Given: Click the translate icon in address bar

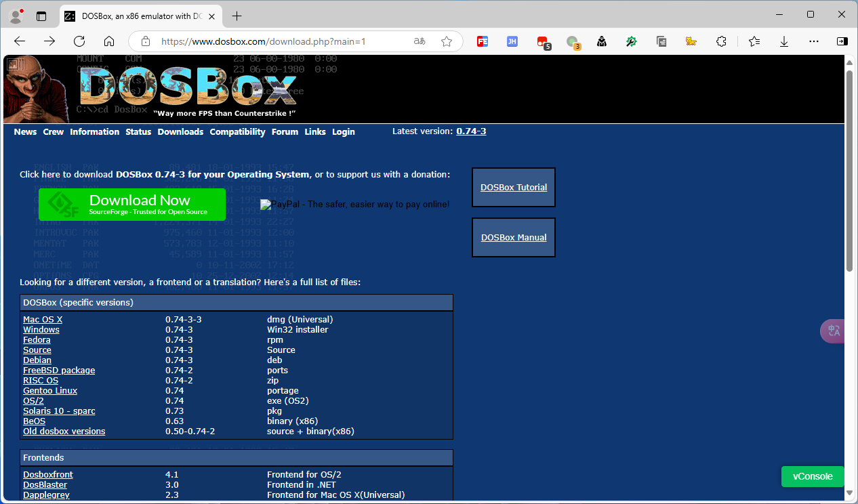Looking at the screenshot, I should click(x=420, y=41).
